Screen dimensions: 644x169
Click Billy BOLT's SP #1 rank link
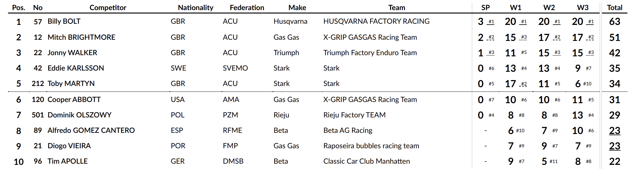point(491,22)
